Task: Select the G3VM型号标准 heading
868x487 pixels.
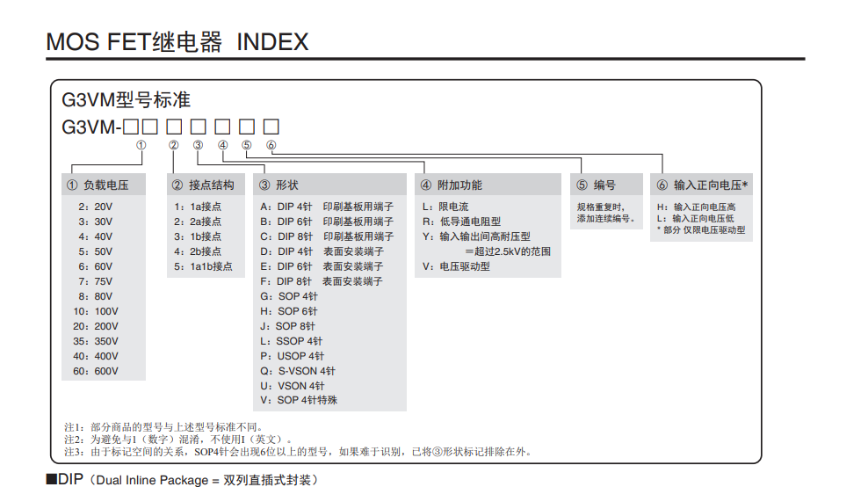Action: pyautogui.click(x=126, y=99)
